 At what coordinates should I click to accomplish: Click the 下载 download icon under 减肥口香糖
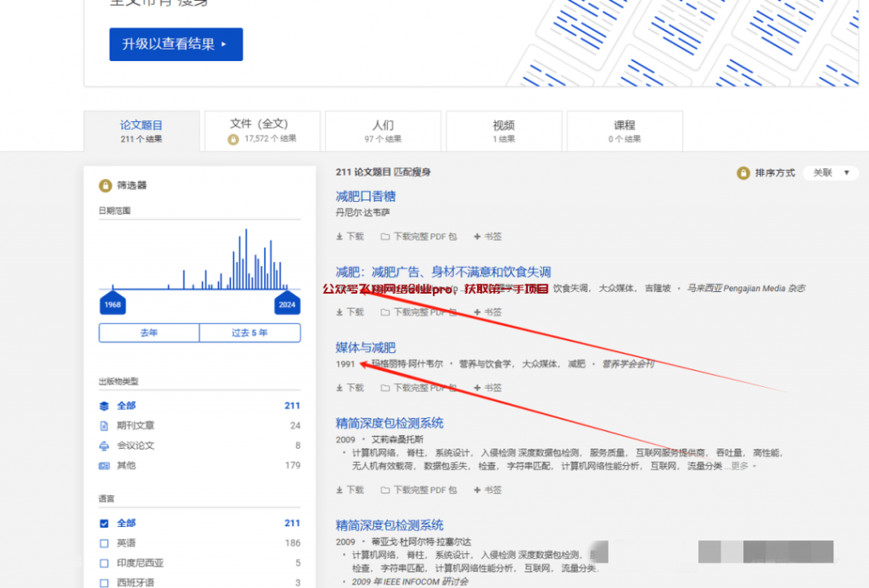(x=339, y=236)
